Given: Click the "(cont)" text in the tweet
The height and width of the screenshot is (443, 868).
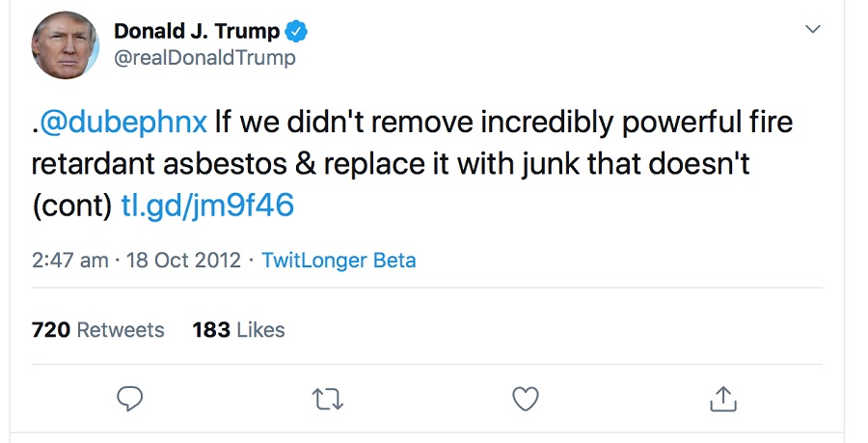Looking at the screenshot, I should (71, 205).
